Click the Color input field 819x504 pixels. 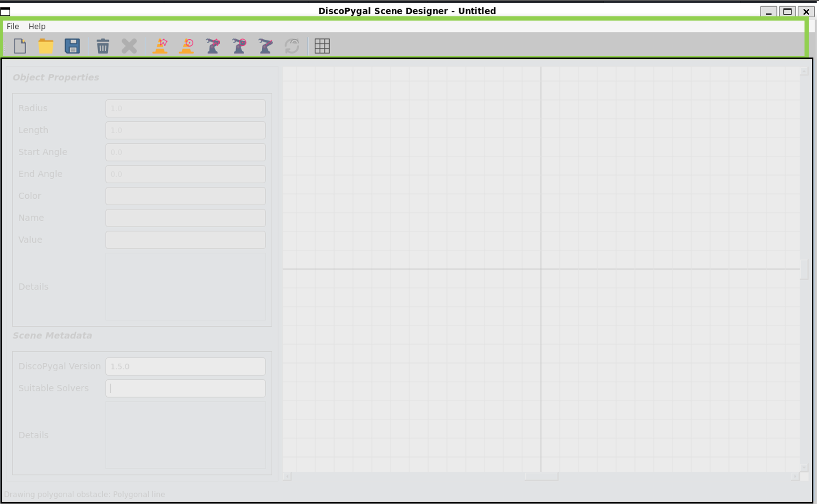(x=186, y=196)
